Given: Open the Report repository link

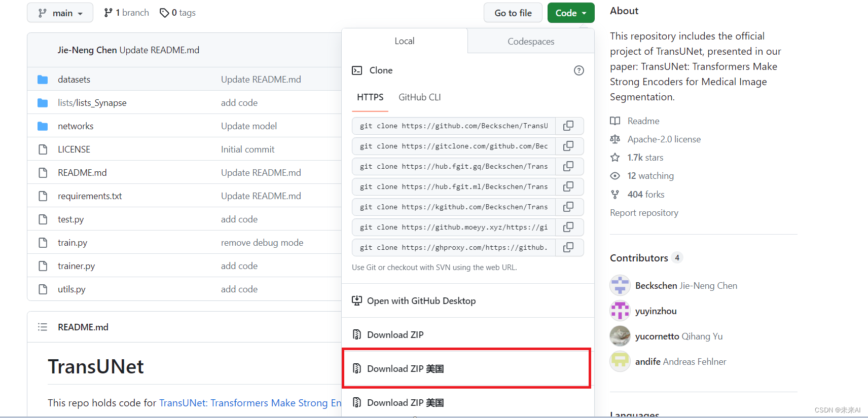Looking at the screenshot, I should [644, 213].
